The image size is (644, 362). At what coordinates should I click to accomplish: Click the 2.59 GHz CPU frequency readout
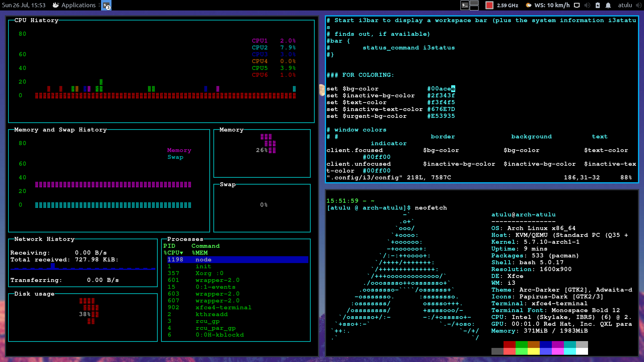508,5
